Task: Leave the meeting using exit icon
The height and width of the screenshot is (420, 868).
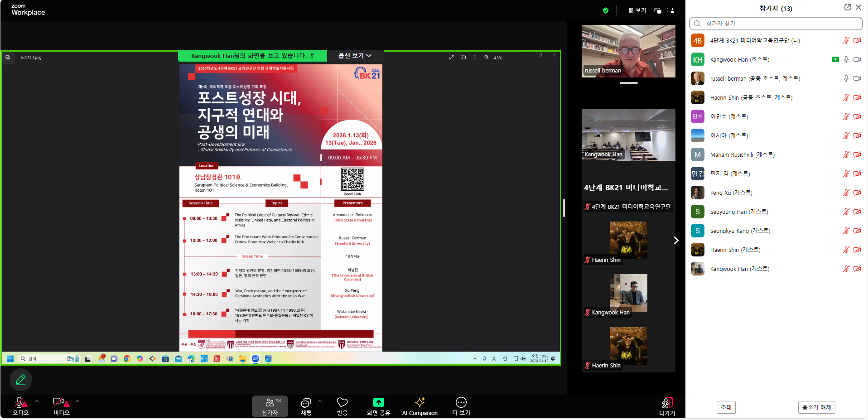Action: coord(667,403)
